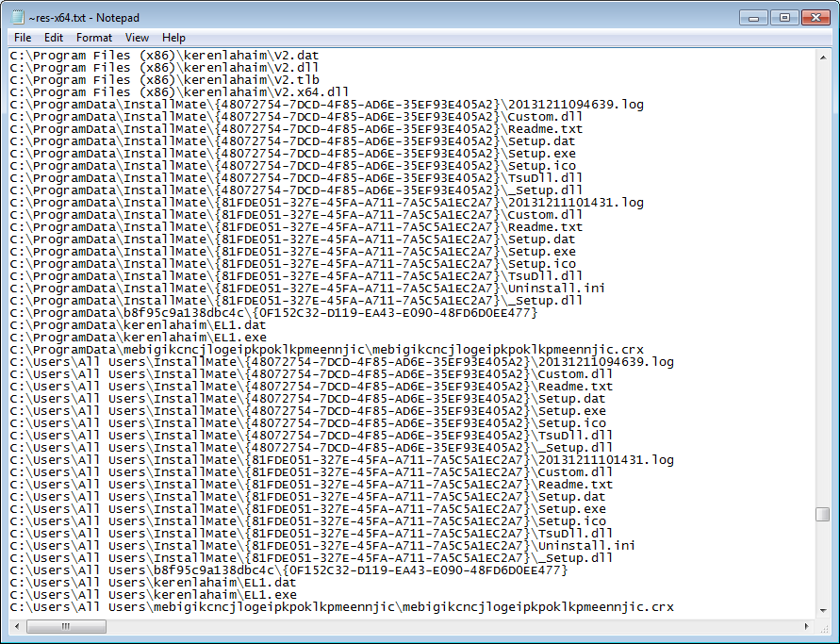Click the vertical scrollbar up arrow
Screen dimensions: 840x644
click(823, 57)
